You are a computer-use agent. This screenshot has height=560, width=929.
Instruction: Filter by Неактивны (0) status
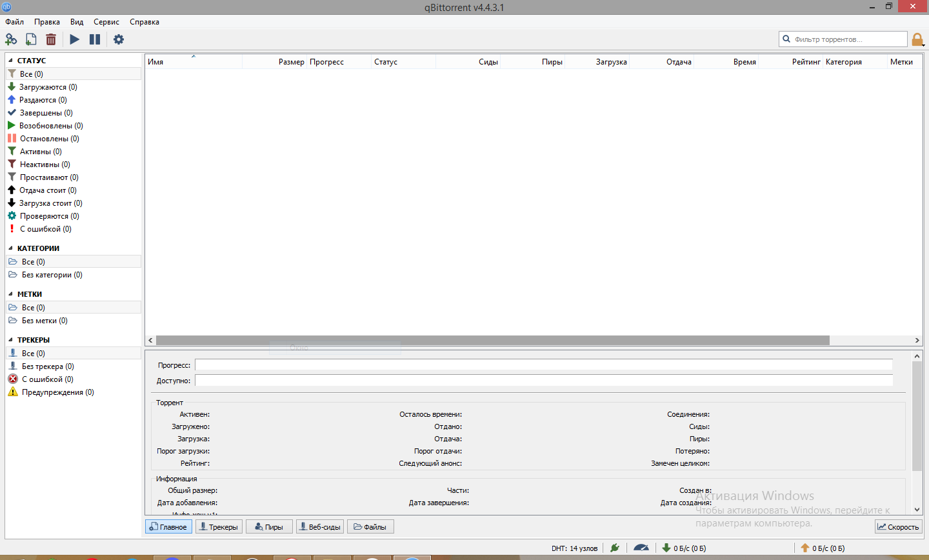[74, 165]
